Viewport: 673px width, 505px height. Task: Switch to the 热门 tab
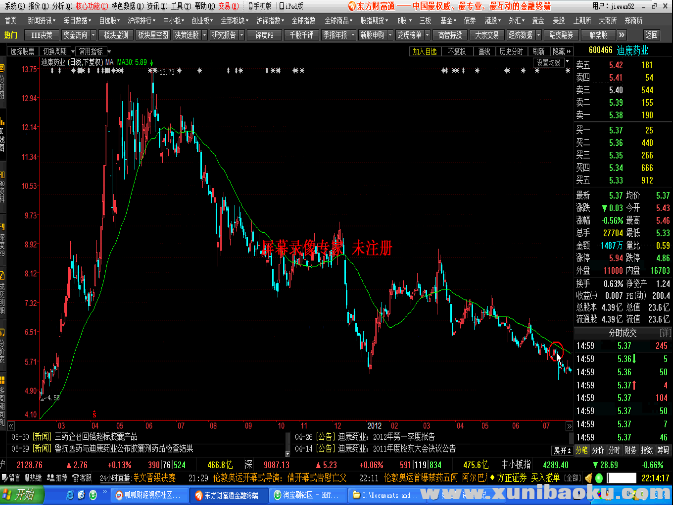[11, 34]
